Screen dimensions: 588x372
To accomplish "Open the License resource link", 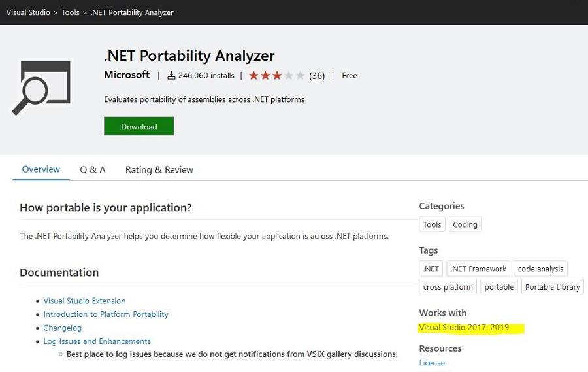I will click(432, 363).
